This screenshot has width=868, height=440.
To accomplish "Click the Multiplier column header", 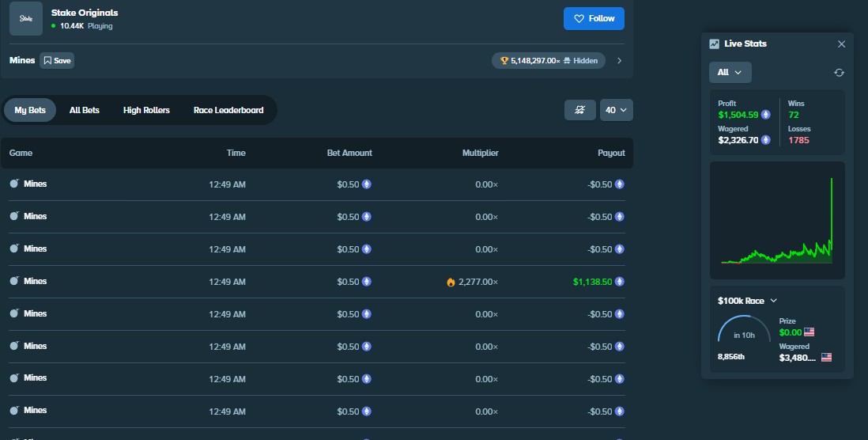I will pyautogui.click(x=480, y=153).
